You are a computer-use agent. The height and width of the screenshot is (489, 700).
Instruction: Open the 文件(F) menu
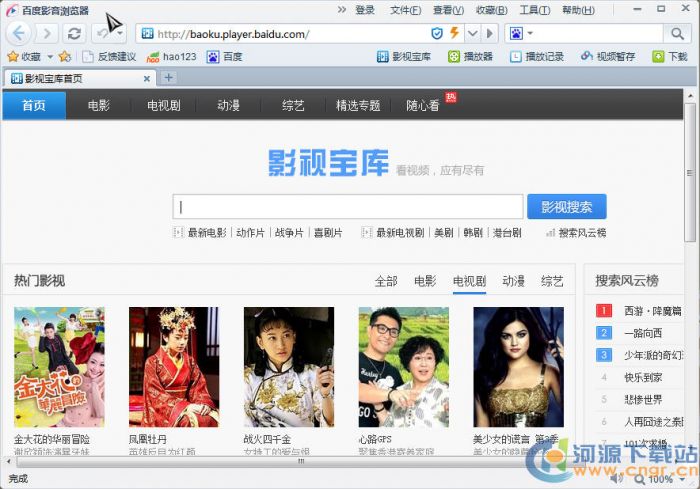coord(405,10)
